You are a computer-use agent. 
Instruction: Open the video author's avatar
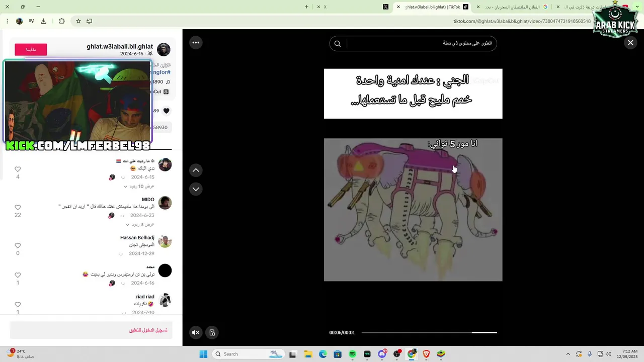[164, 49]
